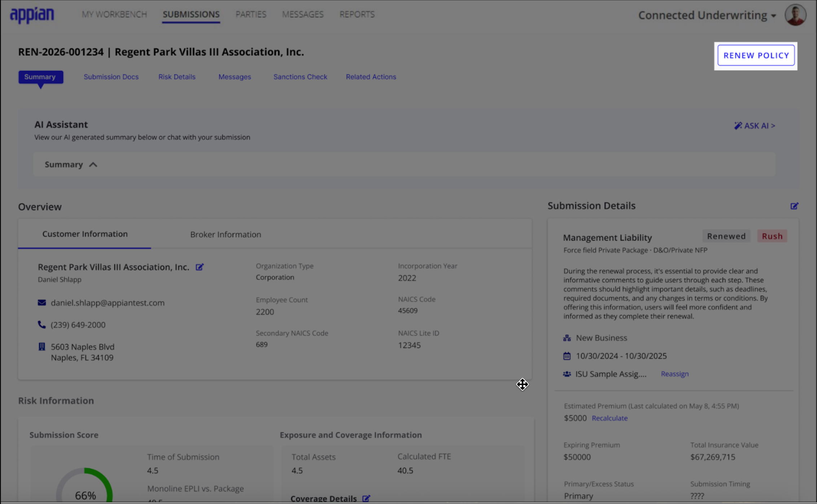Click NAICS Code value 45609
The width and height of the screenshot is (817, 504).
pyautogui.click(x=408, y=310)
